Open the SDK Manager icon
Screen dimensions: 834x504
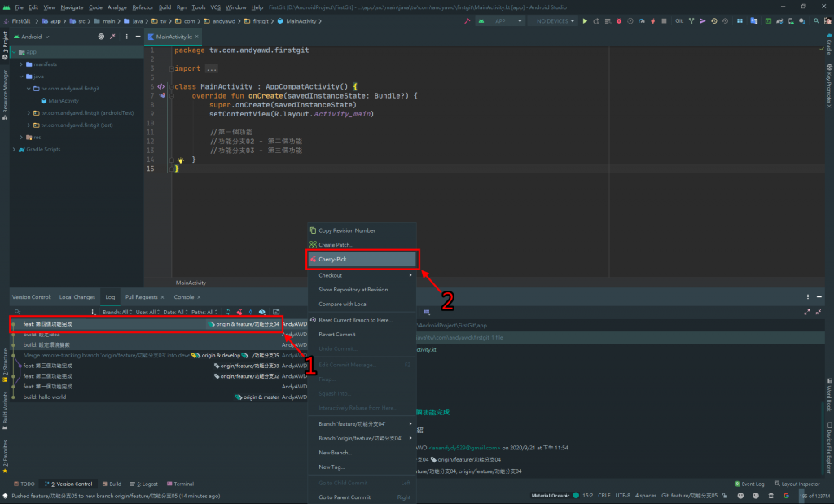pos(802,21)
